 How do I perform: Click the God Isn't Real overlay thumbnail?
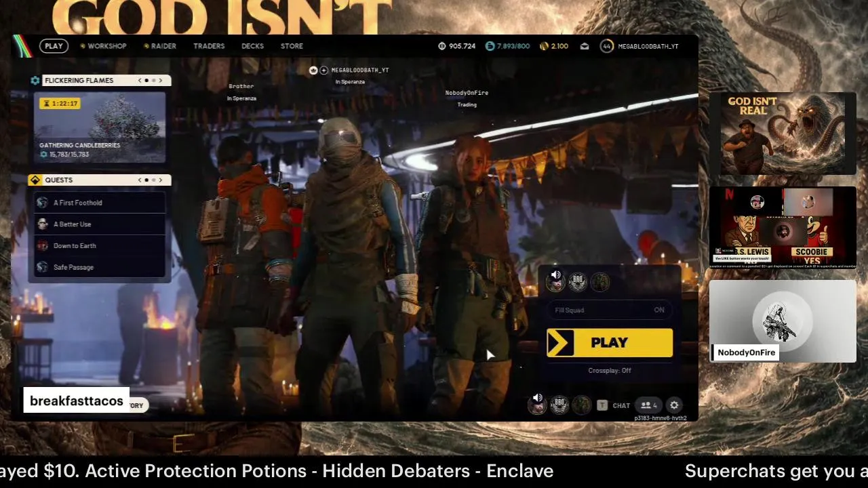[x=783, y=134]
